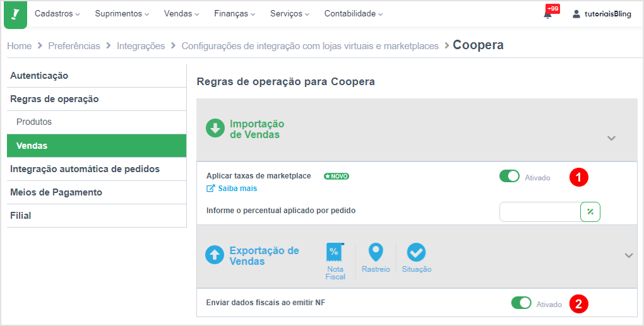Go to the Home breadcrumb
This screenshot has height=326, width=644.
coord(20,46)
